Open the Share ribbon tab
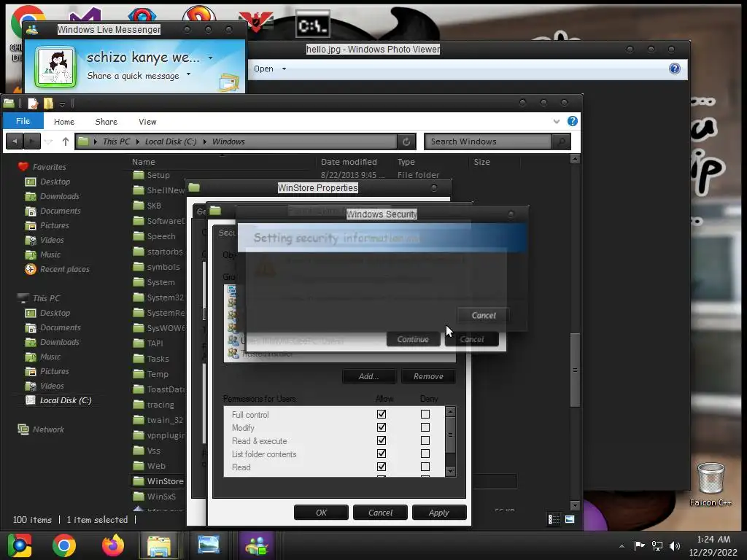The image size is (747, 560). [x=106, y=122]
